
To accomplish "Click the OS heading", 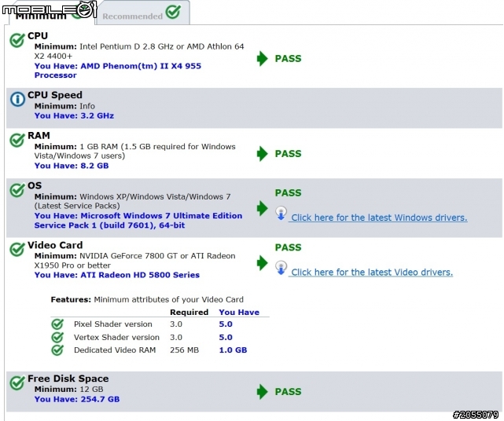I will (x=35, y=185).
